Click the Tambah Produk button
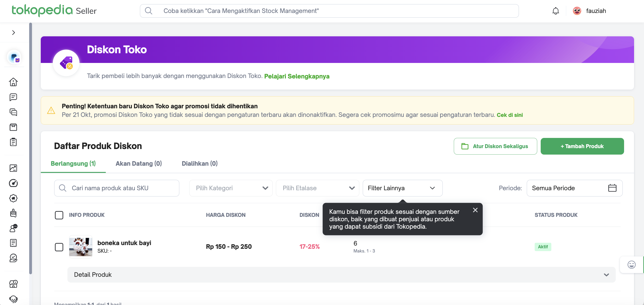Viewport: 644px width, 305px height. click(x=582, y=146)
